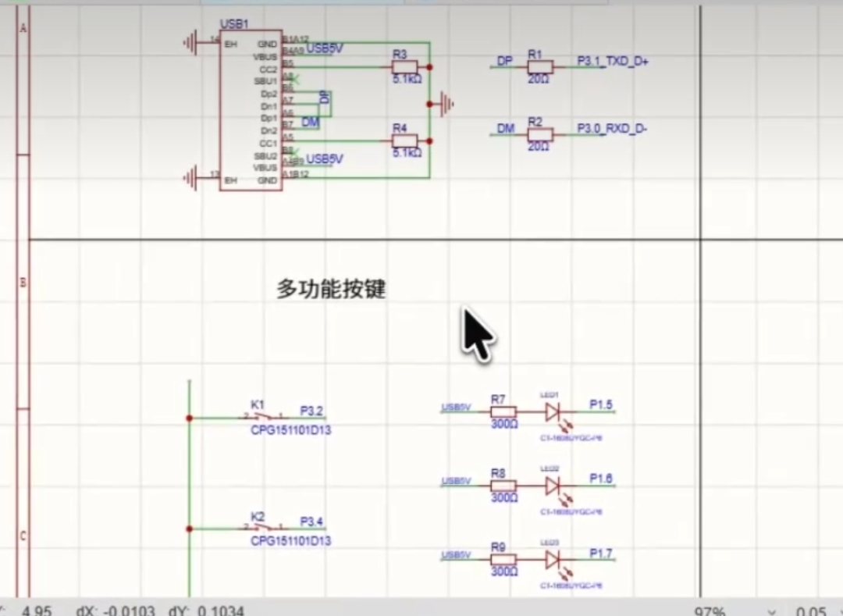Select DM net label left of R2
Screen dimensions: 843x616
pos(506,129)
